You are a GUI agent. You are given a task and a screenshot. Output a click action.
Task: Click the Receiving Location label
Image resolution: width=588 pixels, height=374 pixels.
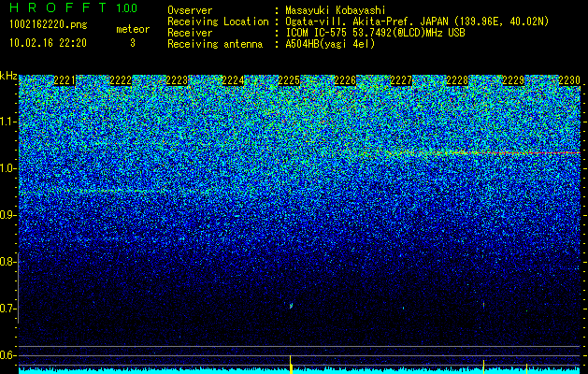coord(218,22)
